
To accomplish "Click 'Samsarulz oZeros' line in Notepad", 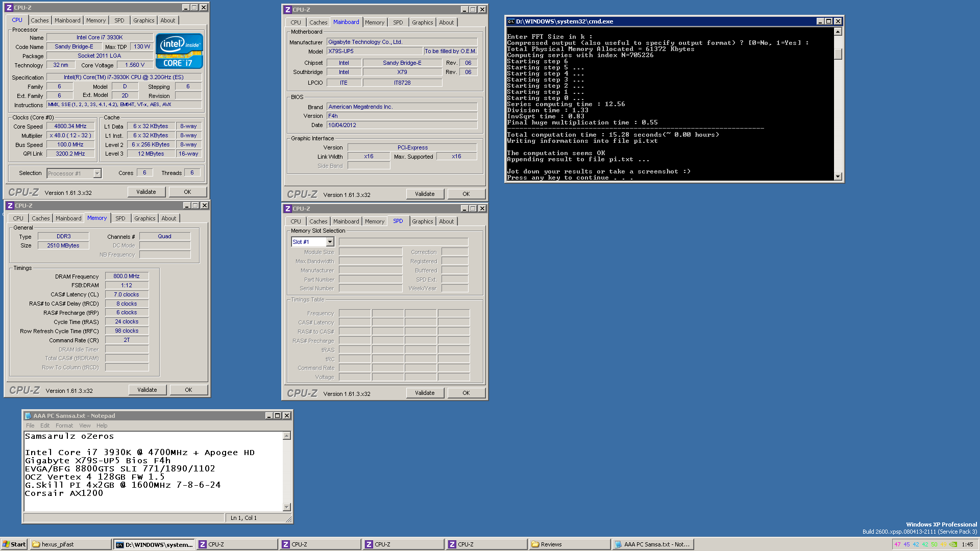I will tap(69, 436).
